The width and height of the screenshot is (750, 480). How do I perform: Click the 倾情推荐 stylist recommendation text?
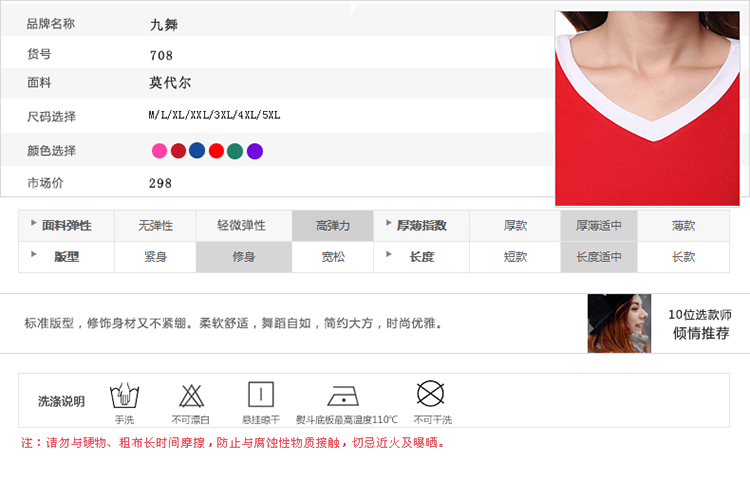[x=700, y=333]
